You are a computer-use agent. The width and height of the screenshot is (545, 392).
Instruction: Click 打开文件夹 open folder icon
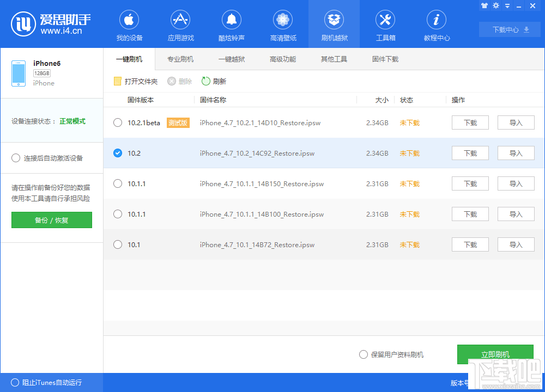pyautogui.click(x=118, y=81)
